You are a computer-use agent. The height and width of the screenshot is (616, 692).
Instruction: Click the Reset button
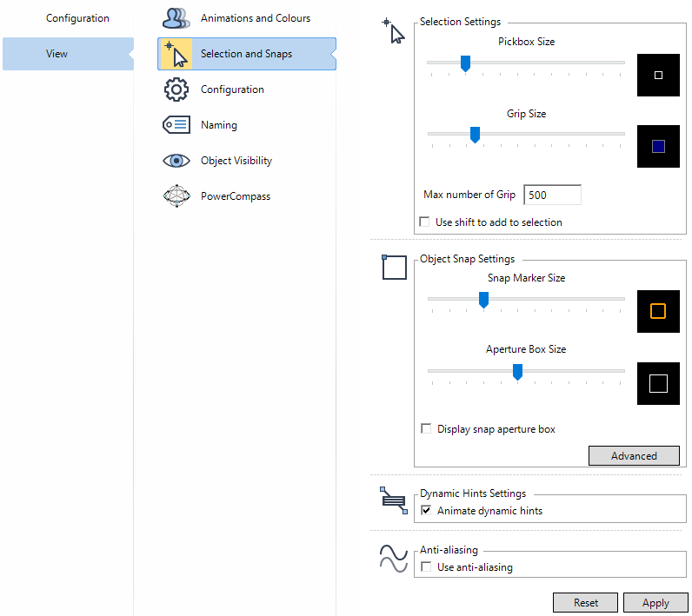[x=585, y=603]
